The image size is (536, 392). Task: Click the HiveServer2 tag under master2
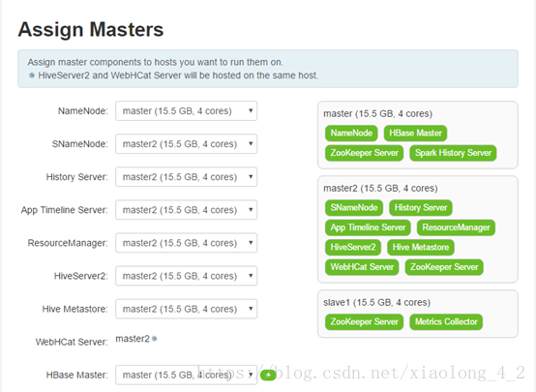click(x=353, y=248)
